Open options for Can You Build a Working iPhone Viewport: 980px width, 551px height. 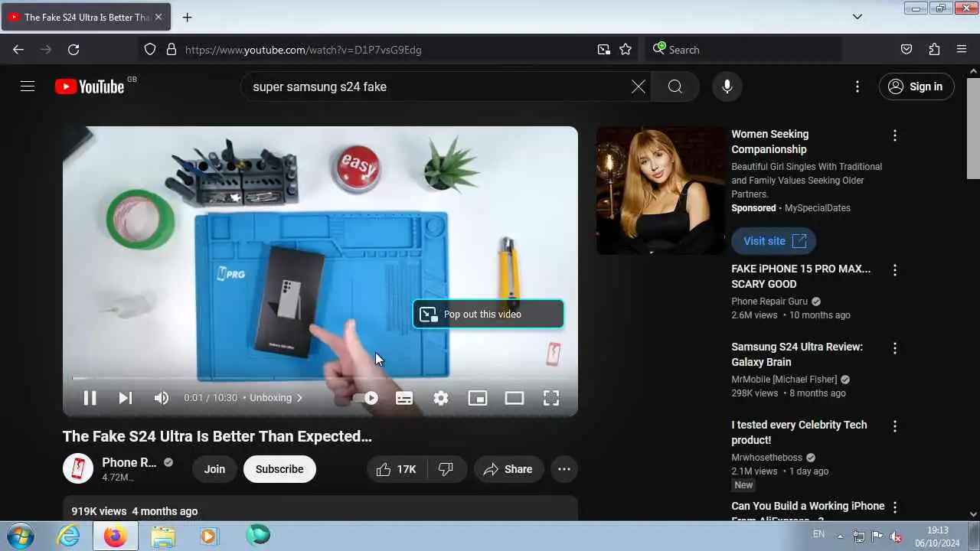coord(894,507)
